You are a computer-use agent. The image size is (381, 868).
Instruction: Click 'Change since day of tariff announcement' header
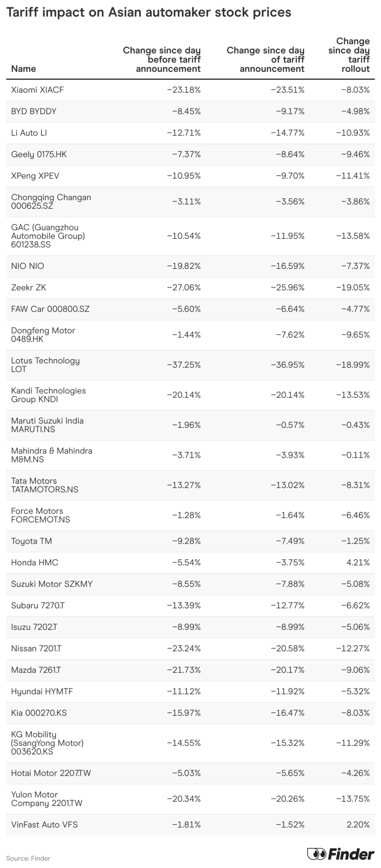tap(265, 60)
